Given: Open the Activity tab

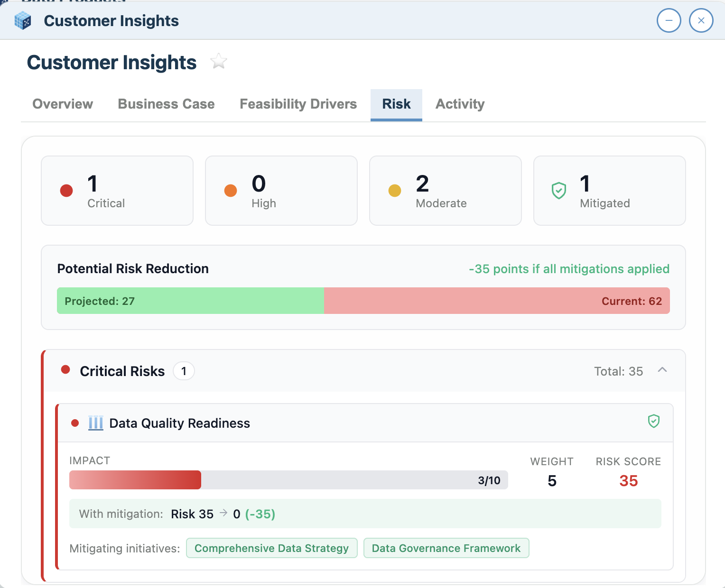Looking at the screenshot, I should [460, 104].
